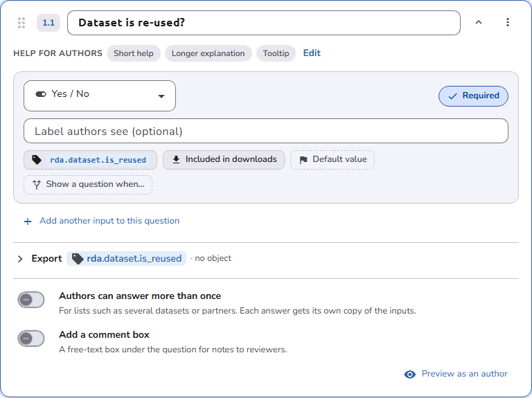Toggle the Required chip

pyautogui.click(x=473, y=96)
